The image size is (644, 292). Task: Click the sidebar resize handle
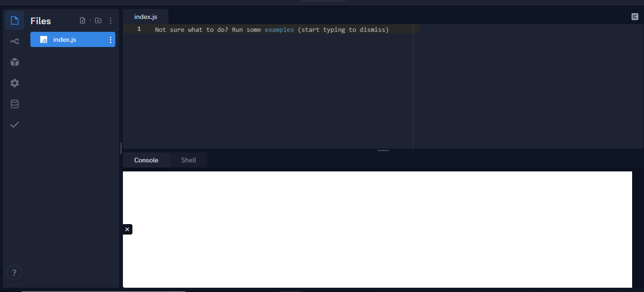121,148
